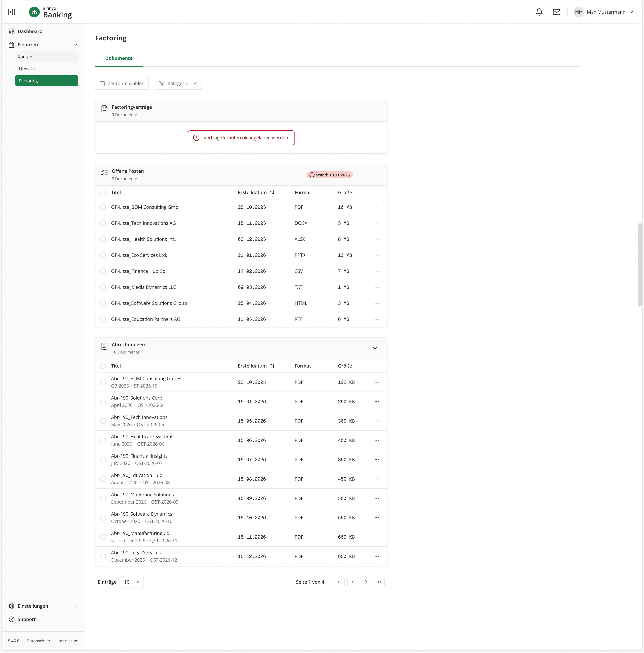This screenshot has width=644, height=653.
Task: Tick the select-all checkbox in Abrechnungen header
Action: 103,366
